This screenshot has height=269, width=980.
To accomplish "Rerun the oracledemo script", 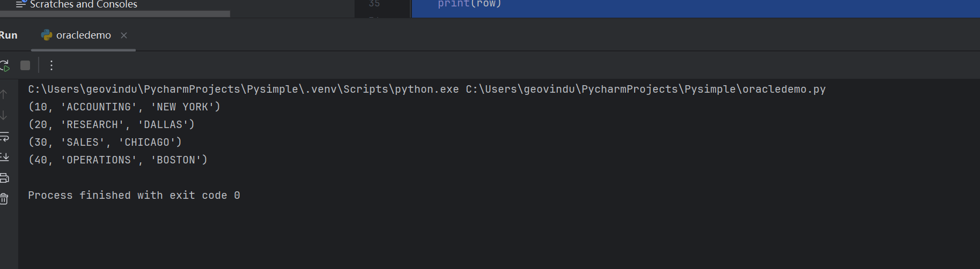I will 4,65.
